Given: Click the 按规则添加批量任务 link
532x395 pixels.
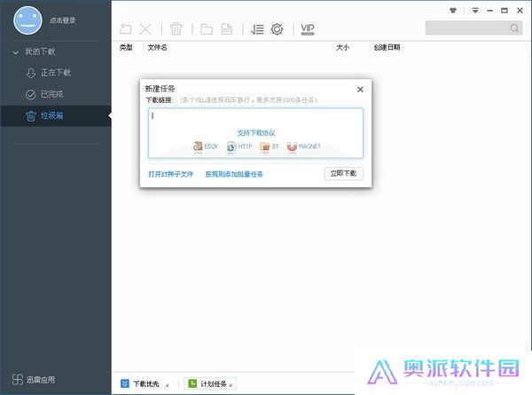Looking at the screenshot, I should (x=234, y=174).
